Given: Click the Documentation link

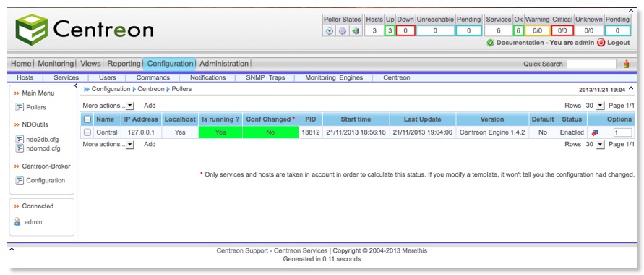Looking at the screenshot, I should 520,43.
